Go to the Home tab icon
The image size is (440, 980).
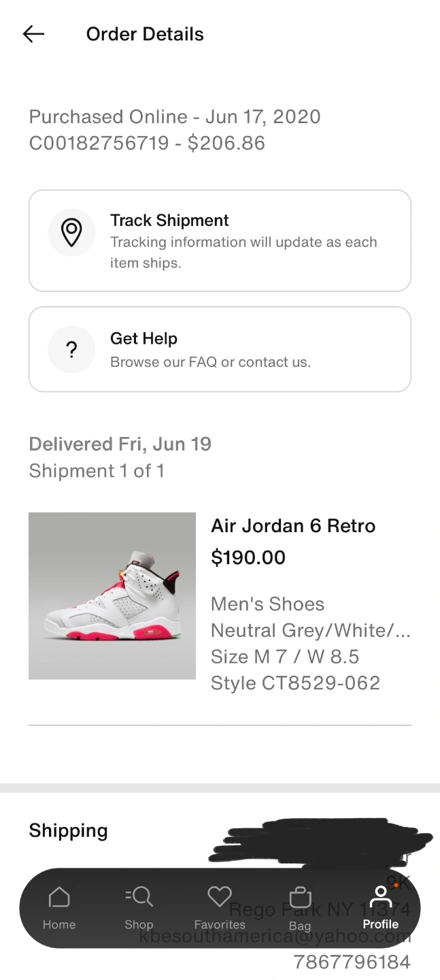point(59,898)
